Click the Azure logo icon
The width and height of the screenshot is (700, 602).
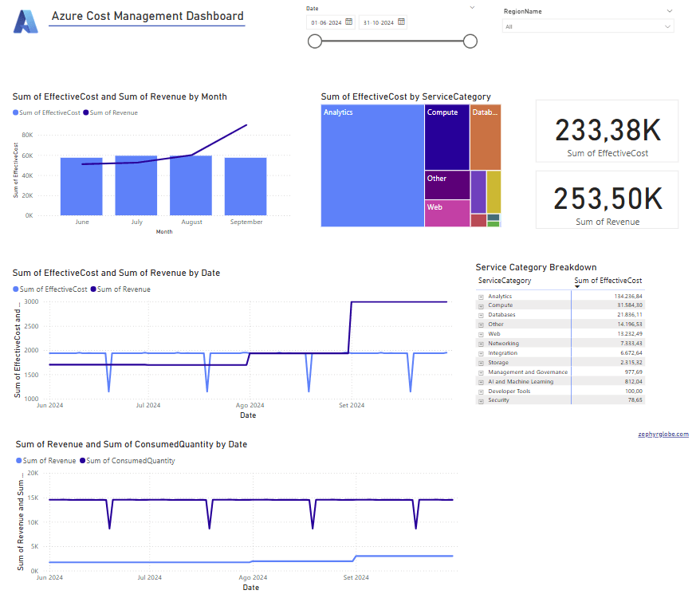click(26, 22)
